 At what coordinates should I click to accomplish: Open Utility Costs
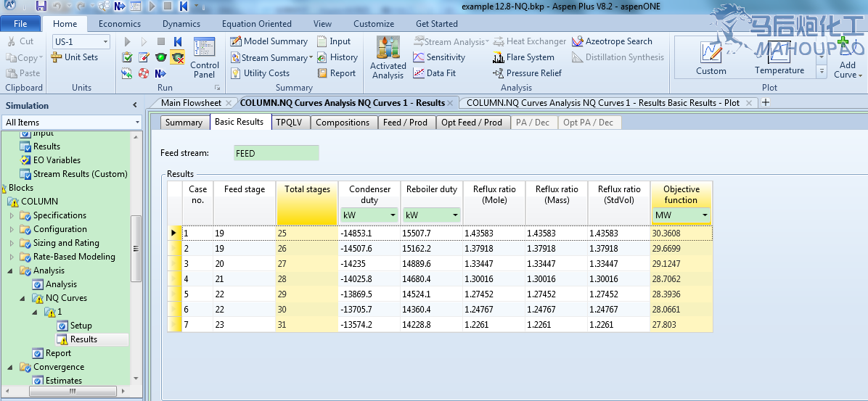tap(260, 73)
